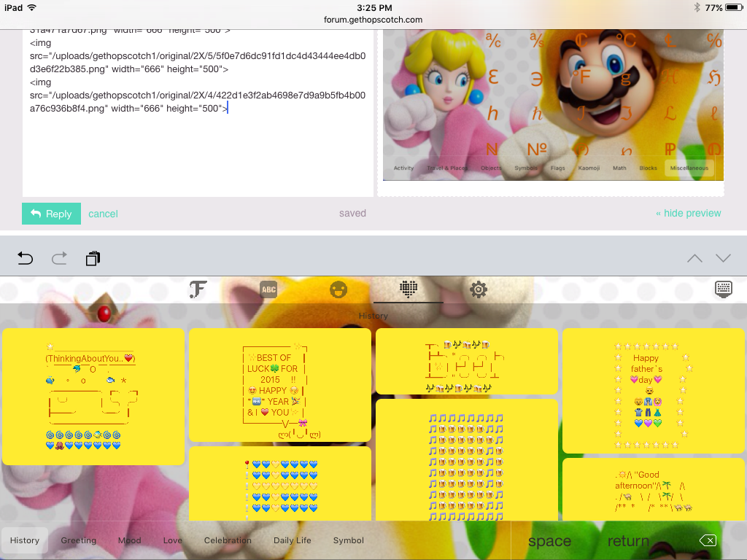Screen dimensions: 747x560
Task: Insert the Happy father's day text art
Action: pyautogui.click(x=654, y=391)
